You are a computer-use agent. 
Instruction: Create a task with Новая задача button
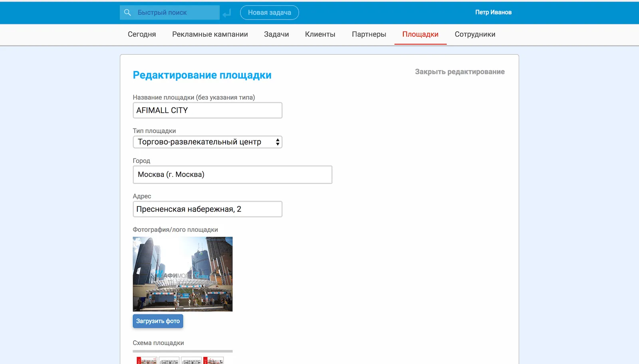coord(269,13)
